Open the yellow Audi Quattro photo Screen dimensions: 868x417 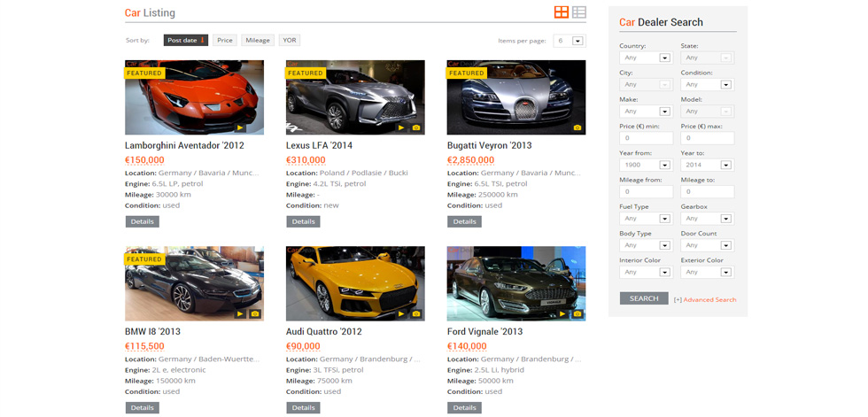pyautogui.click(x=355, y=283)
